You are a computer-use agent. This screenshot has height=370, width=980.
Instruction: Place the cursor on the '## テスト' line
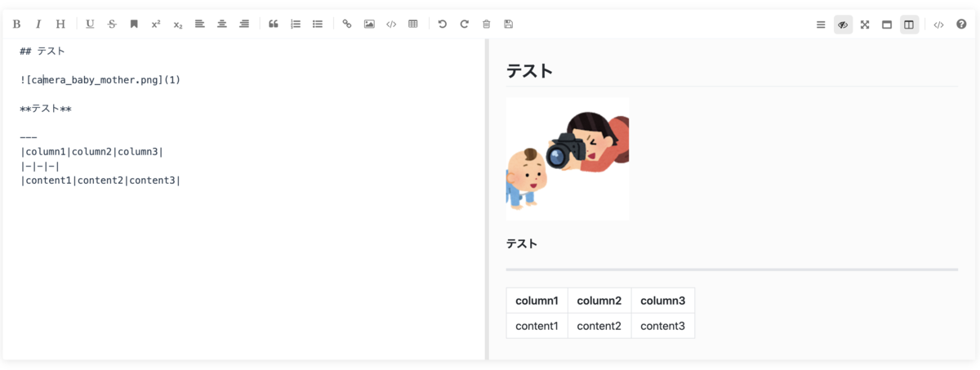pos(42,51)
